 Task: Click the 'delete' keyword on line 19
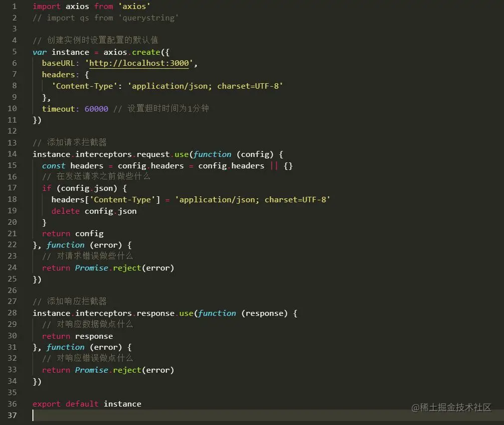(x=66, y=211)
